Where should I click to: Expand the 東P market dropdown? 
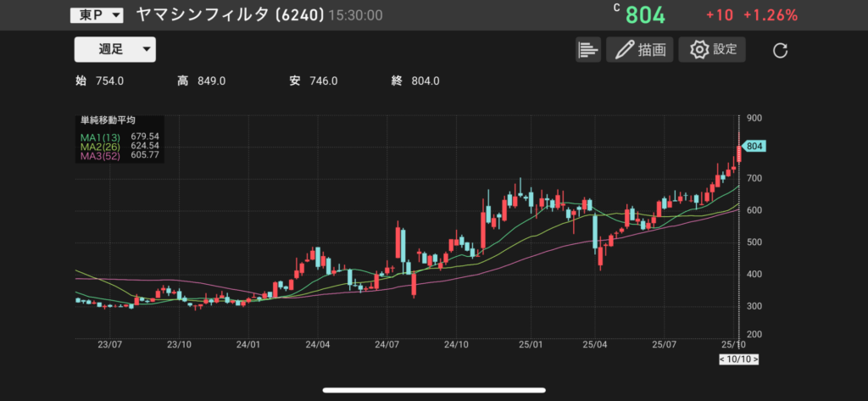click(97, 15)
